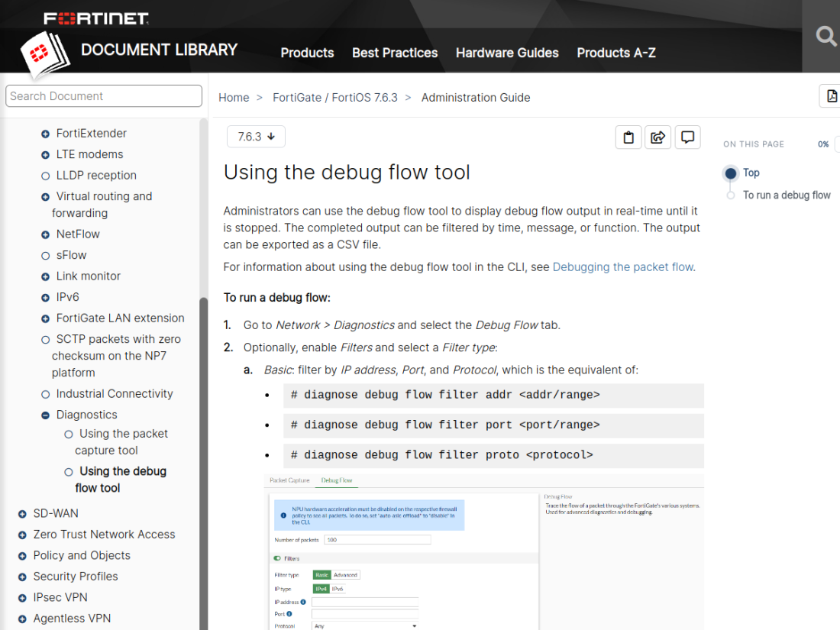Select Using the debug flow tool
This screenshot has height=630, width=840.
(121, 480)
